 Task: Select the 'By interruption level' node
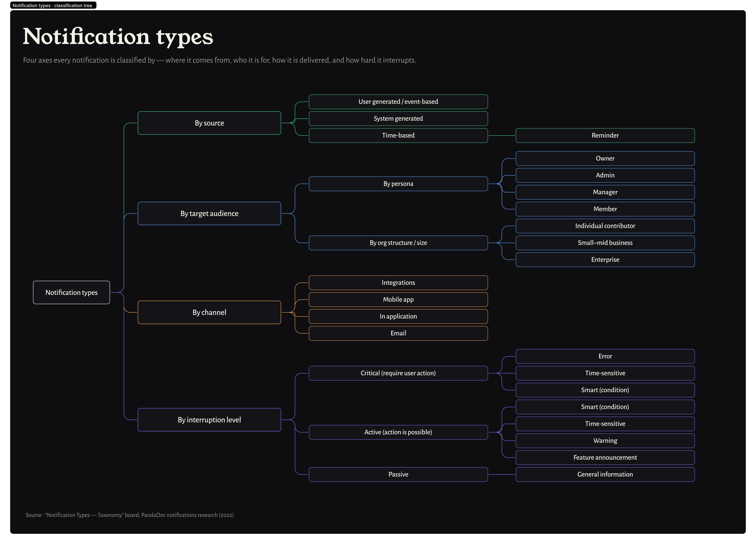pyautogui.click(x=209, y=420)
